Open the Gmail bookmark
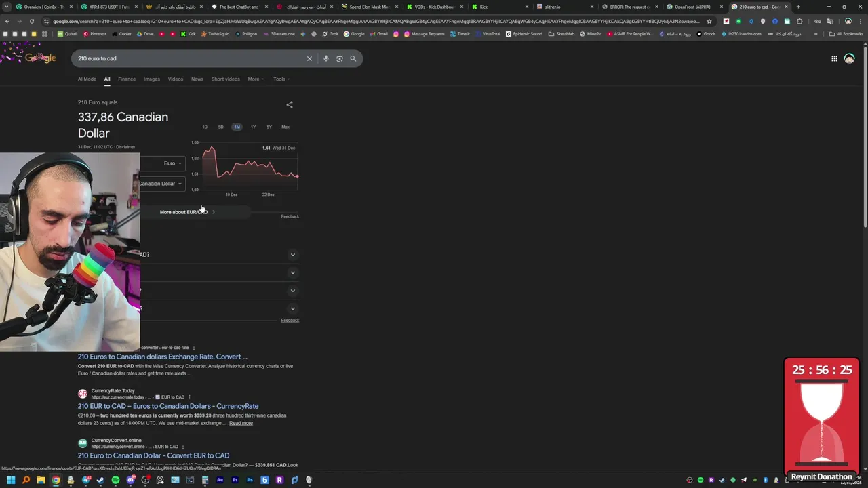 pyautogui.click(x=379, y=33)
